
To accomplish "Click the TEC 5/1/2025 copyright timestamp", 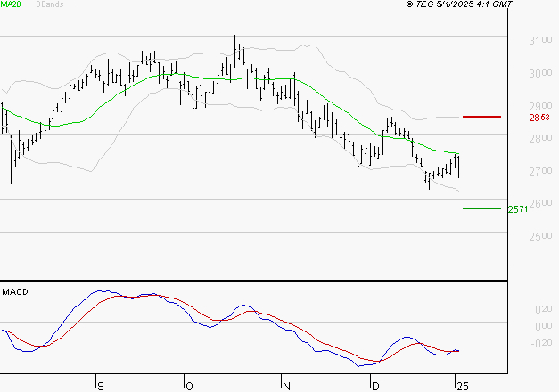I will (459, 4).
